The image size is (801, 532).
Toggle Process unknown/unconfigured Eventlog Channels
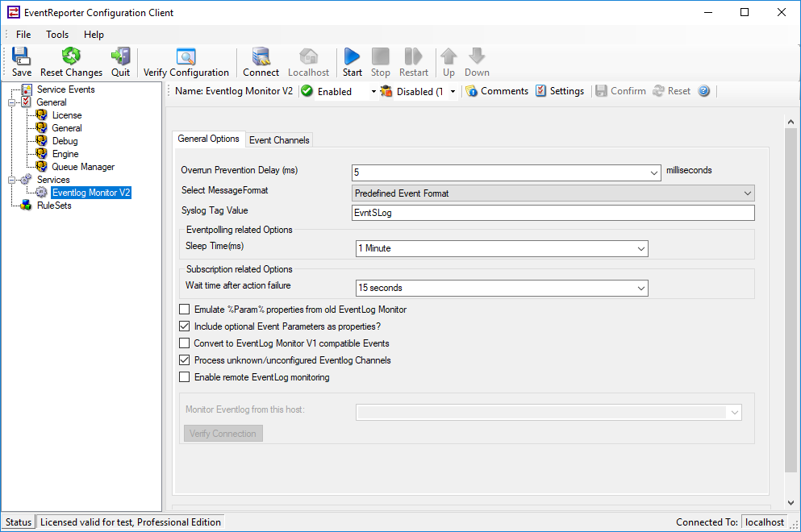point(185,360)
